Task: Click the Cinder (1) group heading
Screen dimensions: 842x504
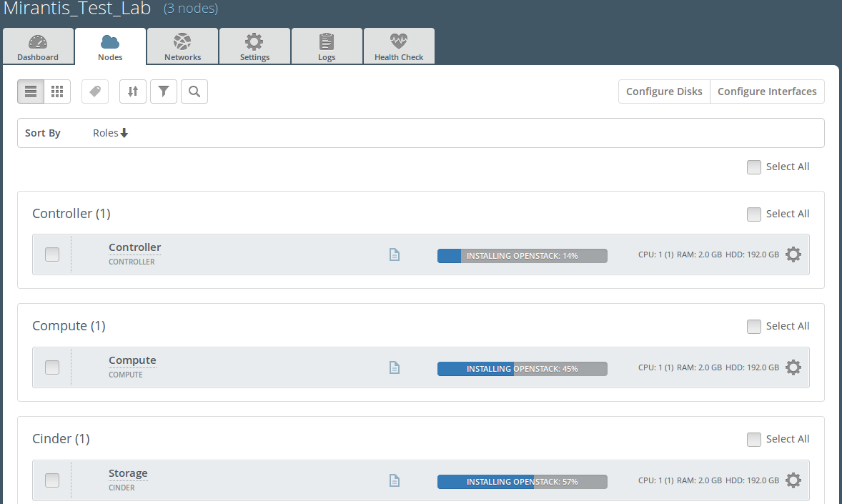Action: 61,438
